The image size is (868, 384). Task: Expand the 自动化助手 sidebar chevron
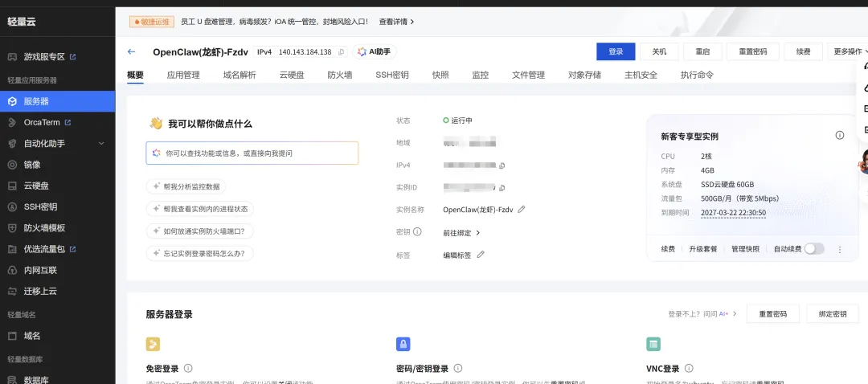click(101, 143)
